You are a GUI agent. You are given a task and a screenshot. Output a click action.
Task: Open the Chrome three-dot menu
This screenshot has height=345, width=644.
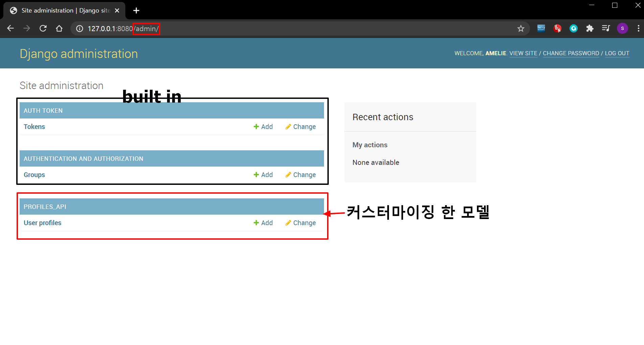coord(638,28)
